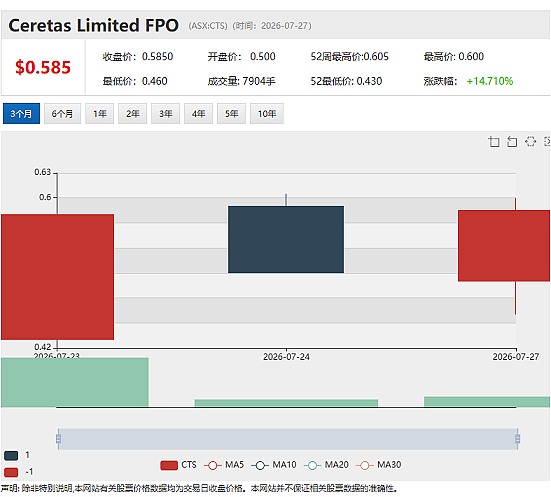Switch to the 6个月 time range
551x497 pixels.
pyautogui.click(x=63, y=114)
